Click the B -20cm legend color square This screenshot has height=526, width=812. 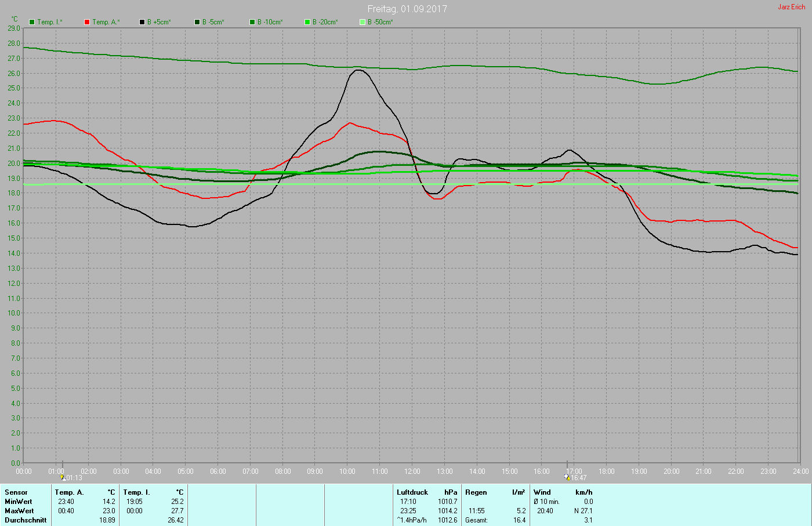[307, 22]
